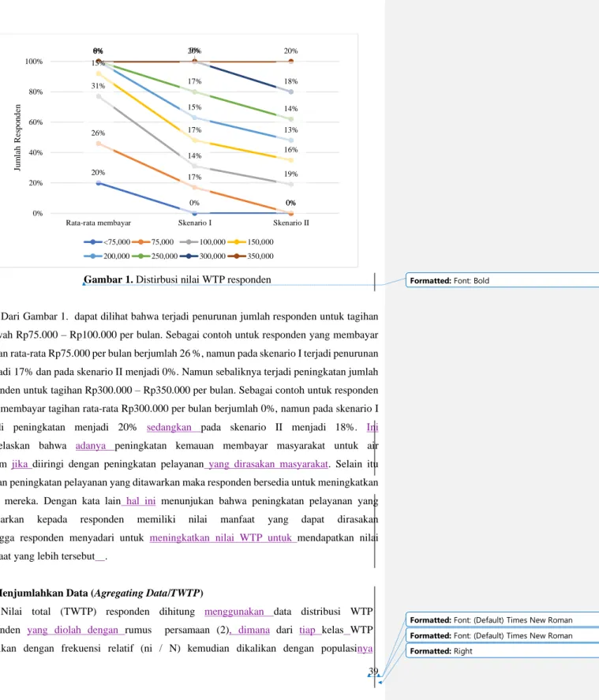Click the tracked insertion 'tiap'

(307, 630)
